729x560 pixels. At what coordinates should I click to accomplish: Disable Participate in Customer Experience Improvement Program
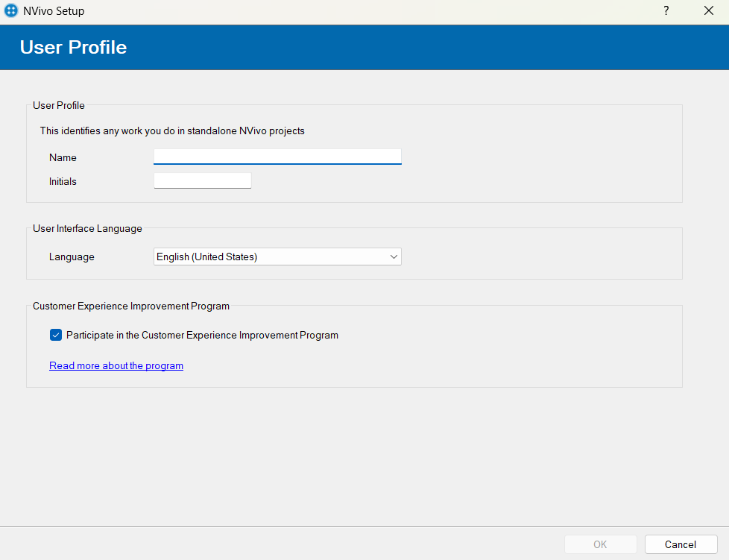[56, 335]
